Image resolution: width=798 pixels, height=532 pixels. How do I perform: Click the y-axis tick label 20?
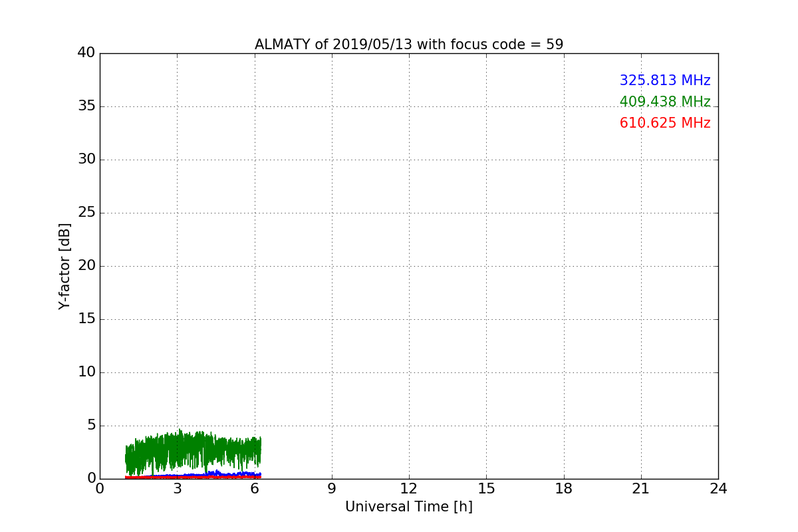click(x=86, y=266)
